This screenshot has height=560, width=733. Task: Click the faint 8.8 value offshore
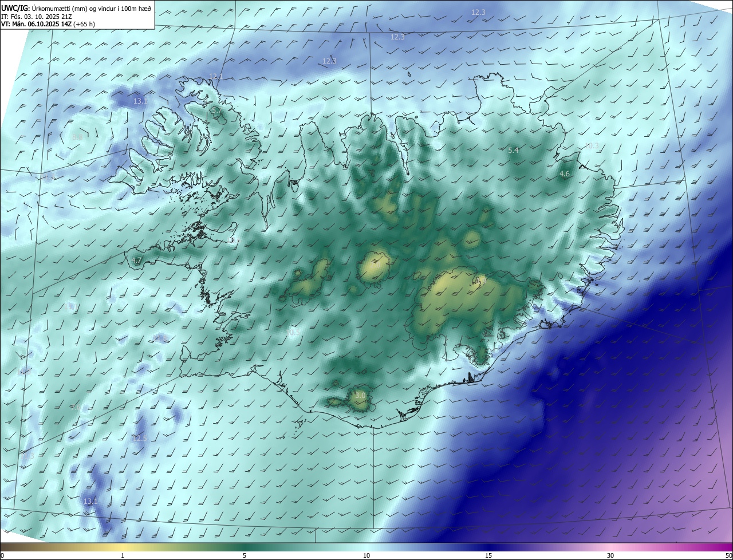click(x=78, y=137)
